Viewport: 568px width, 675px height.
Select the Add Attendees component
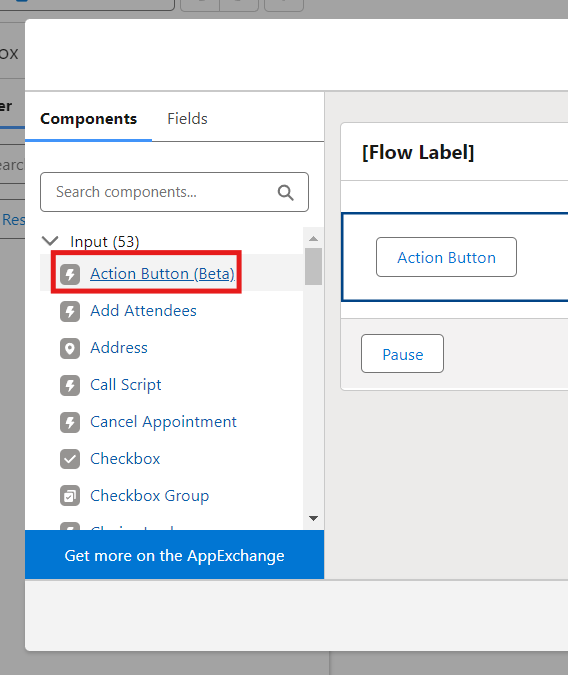143,311
